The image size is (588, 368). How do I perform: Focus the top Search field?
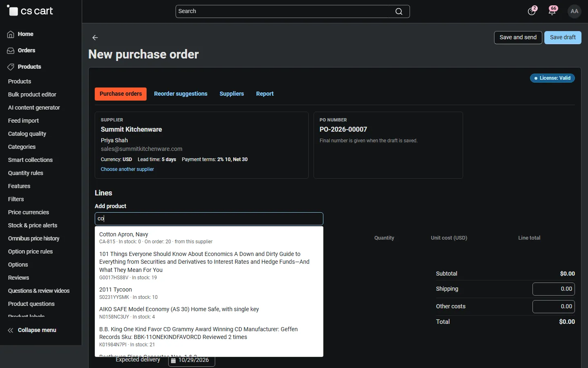coord(292,11)
